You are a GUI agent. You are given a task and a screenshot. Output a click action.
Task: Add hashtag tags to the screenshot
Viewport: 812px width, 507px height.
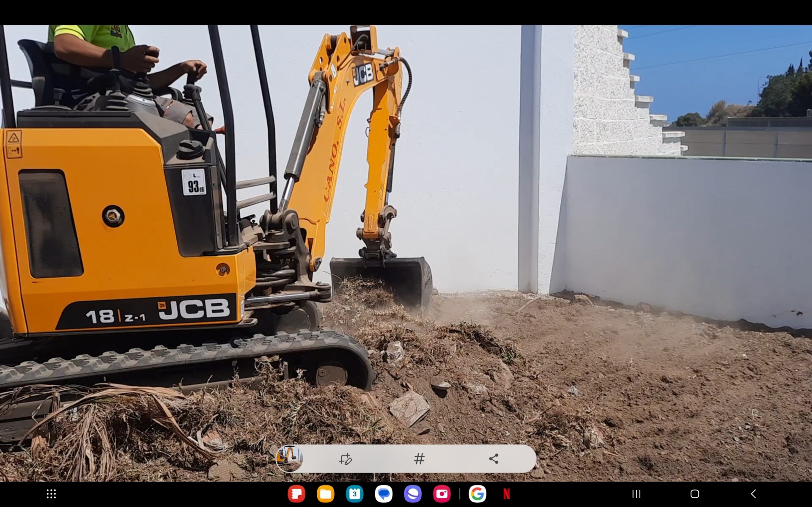coord(419,459)
